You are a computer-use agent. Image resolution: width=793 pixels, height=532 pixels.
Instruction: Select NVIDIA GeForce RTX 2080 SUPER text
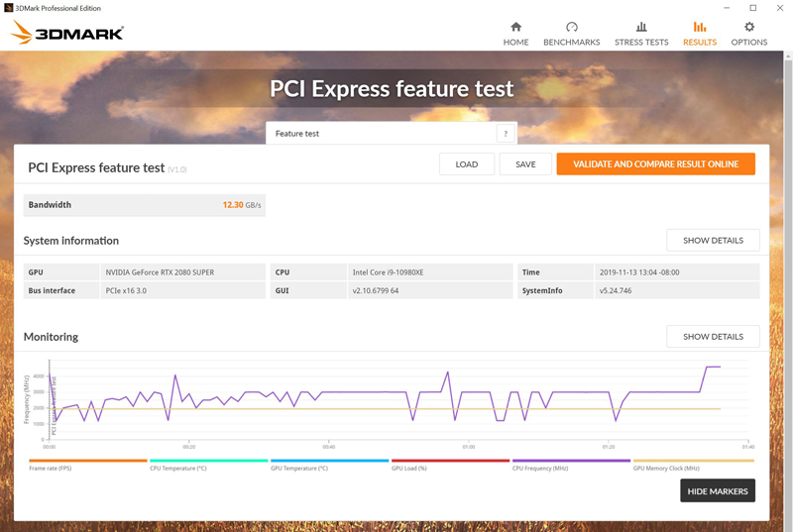pyautogui.click(x=160, y=272)
